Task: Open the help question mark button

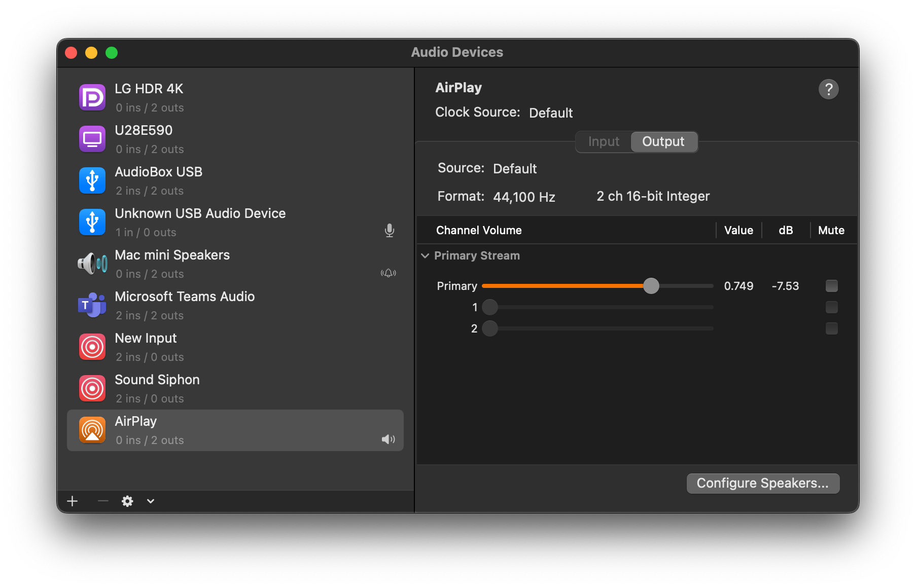Action: pos(828,90)
